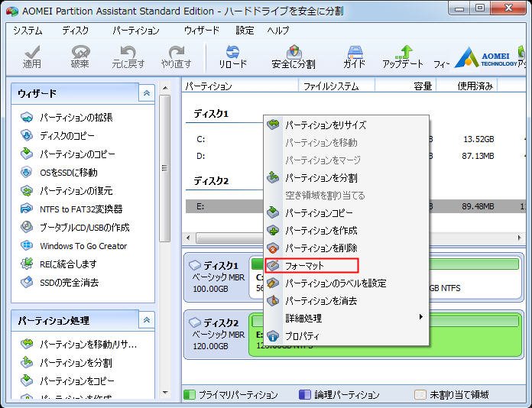The height and width of the screenshot is (408, 532).
Task: Open the NTFS to FAT32変換器 icon
Action: click(x=27, y=209)
